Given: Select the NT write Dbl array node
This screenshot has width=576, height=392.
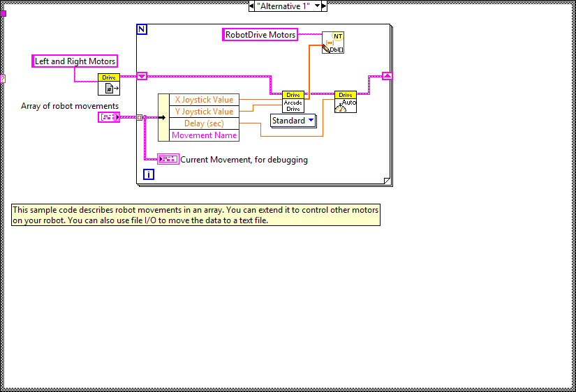Looking at the screenshot, I should [333, 43].
